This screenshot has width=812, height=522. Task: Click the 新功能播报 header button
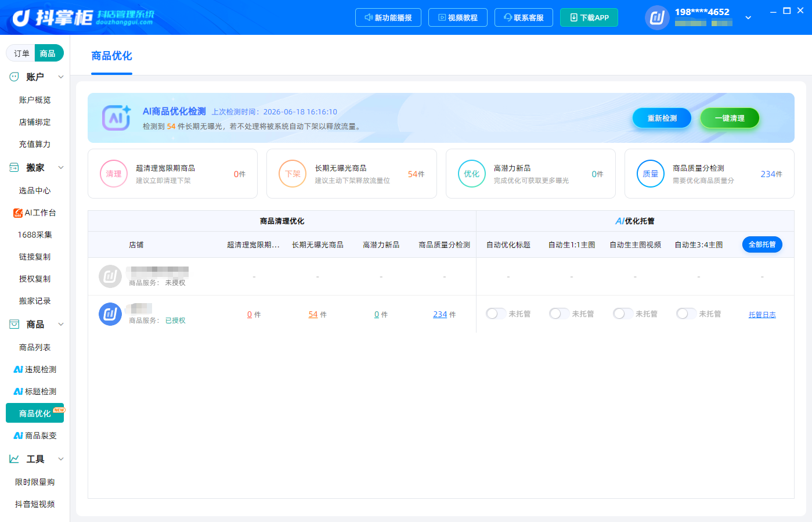(388, 17)
